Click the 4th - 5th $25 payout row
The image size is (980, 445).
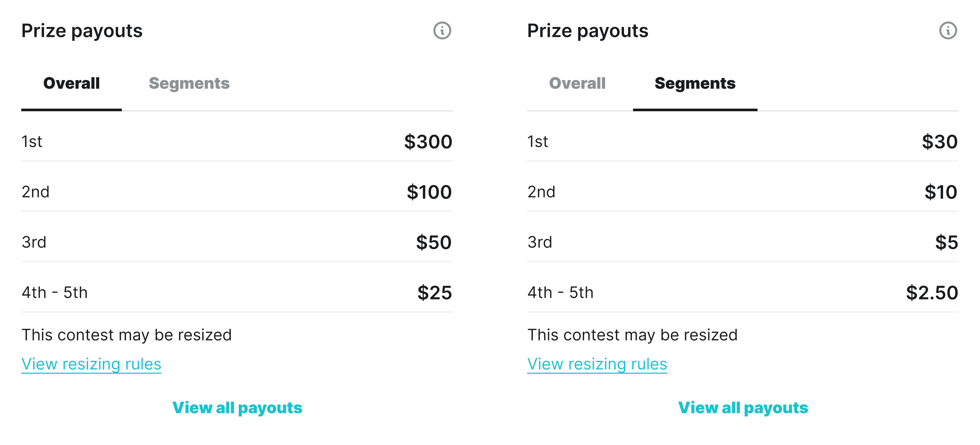pyautogui.click(x=237, y=292)
